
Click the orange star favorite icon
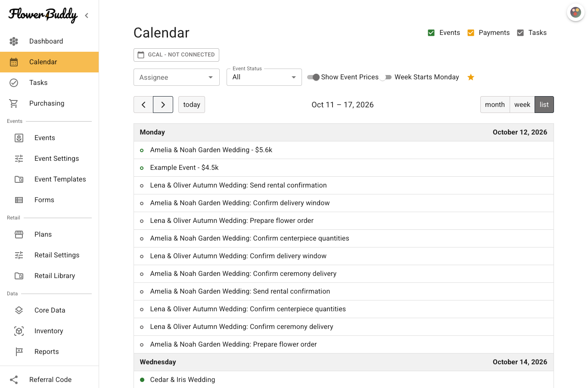471,77
